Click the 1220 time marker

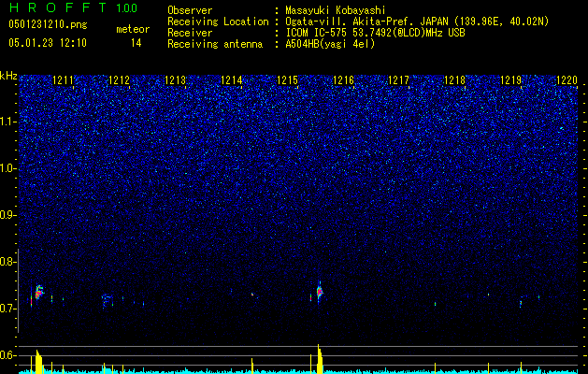566,79
